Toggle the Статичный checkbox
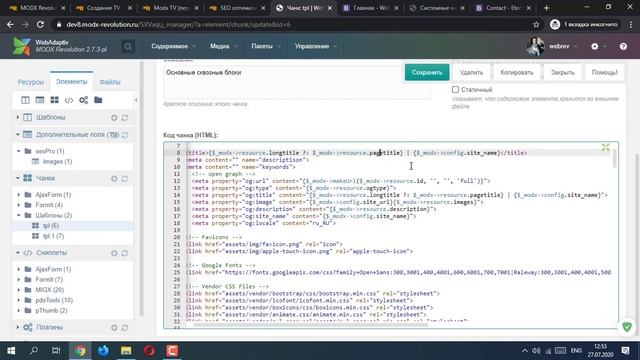 (x=455, y=89)
